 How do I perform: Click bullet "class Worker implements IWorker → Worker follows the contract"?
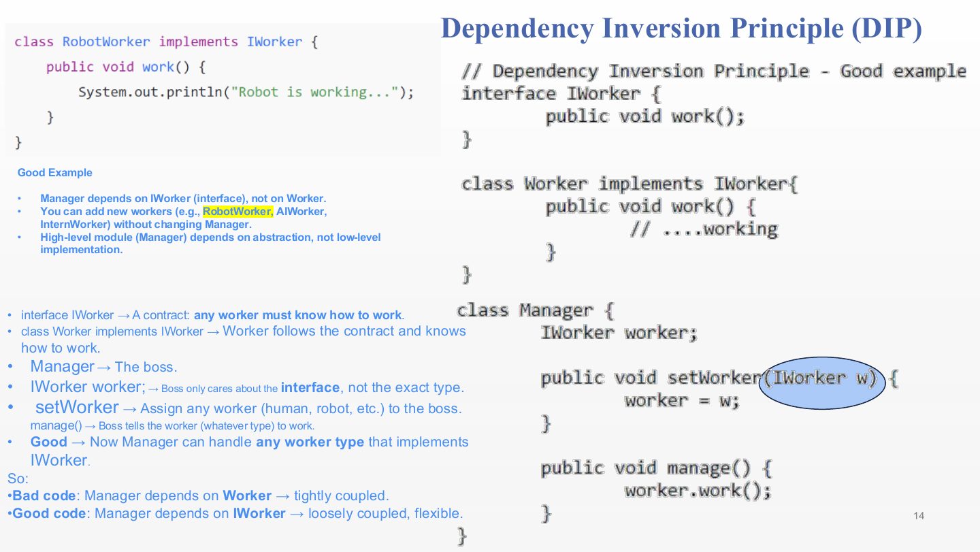coord(244,339)
